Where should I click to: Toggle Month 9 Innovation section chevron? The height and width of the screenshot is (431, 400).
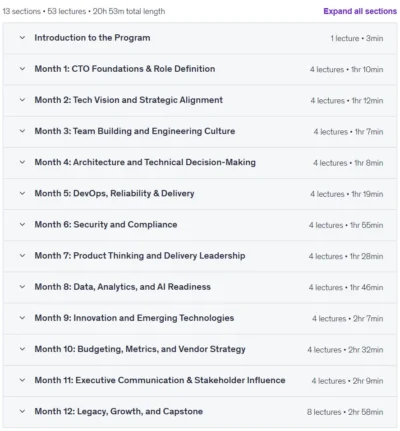coord(22,318)
